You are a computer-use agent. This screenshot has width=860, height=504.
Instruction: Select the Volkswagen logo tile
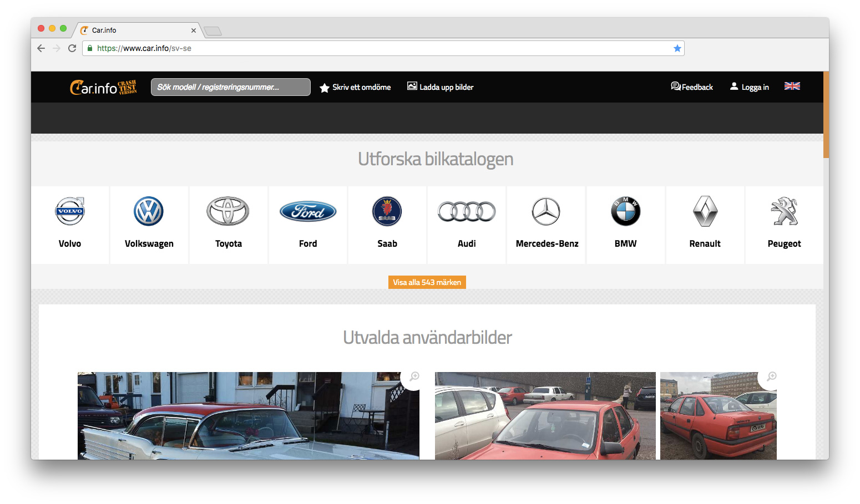[149, 211]
